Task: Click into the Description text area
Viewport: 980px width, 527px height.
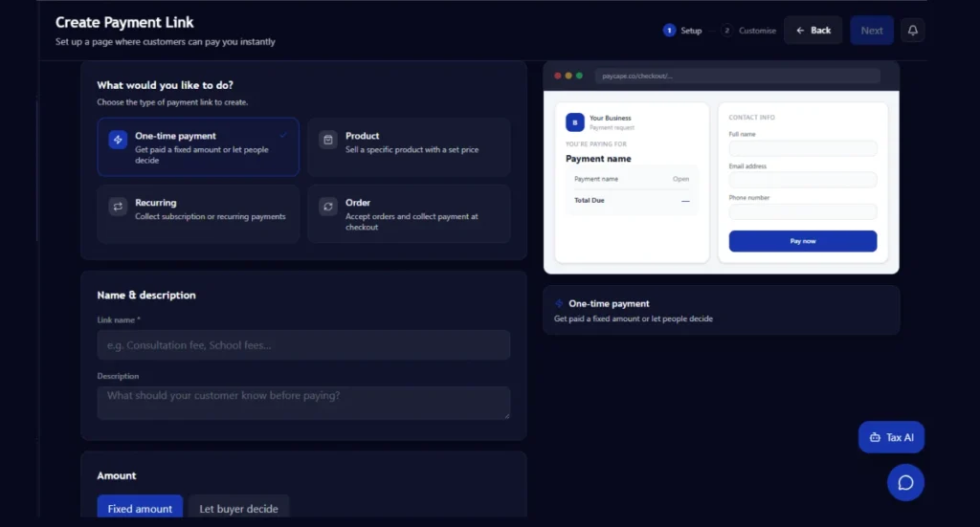Action: [x=303, y=403]
